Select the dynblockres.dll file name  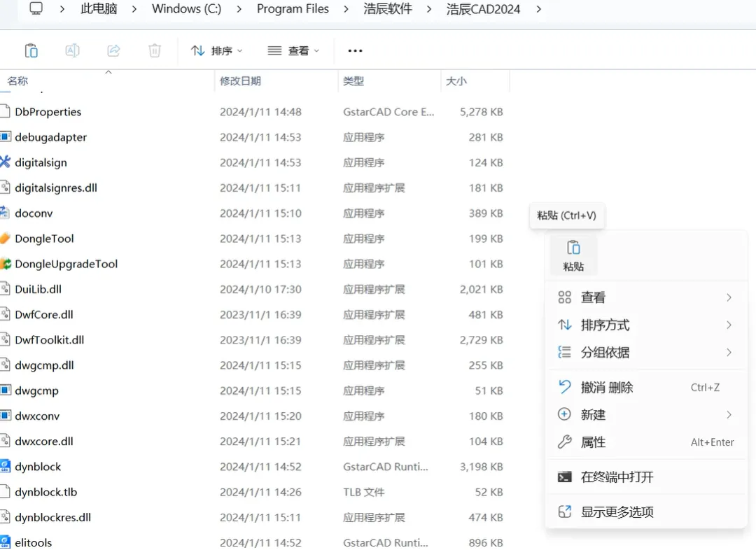pyautogui.click(x=53, y=517)
